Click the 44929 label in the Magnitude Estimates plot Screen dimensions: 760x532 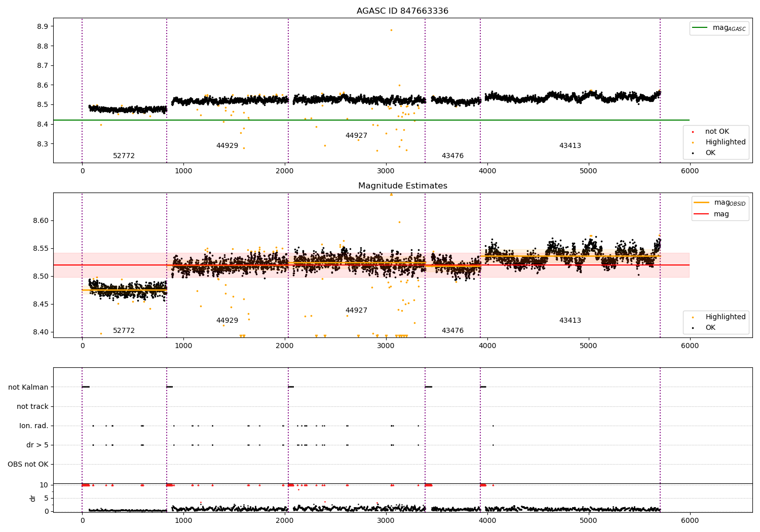[227, 321]
